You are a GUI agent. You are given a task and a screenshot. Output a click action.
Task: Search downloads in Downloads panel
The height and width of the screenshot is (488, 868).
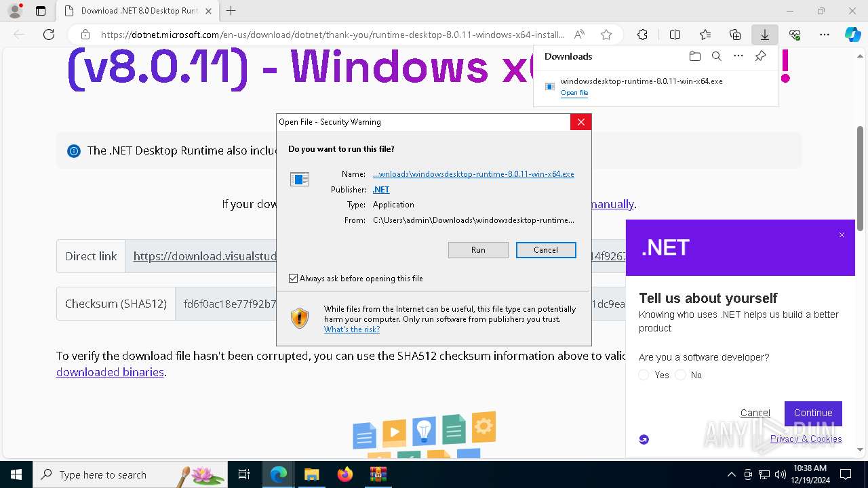[x=716, y=56]
